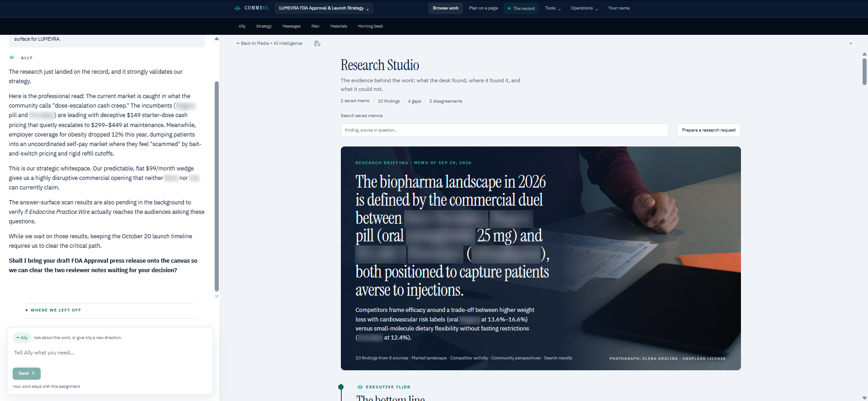
Task: Click the chat scrollbar up arrow
Action: pos(217,39)
